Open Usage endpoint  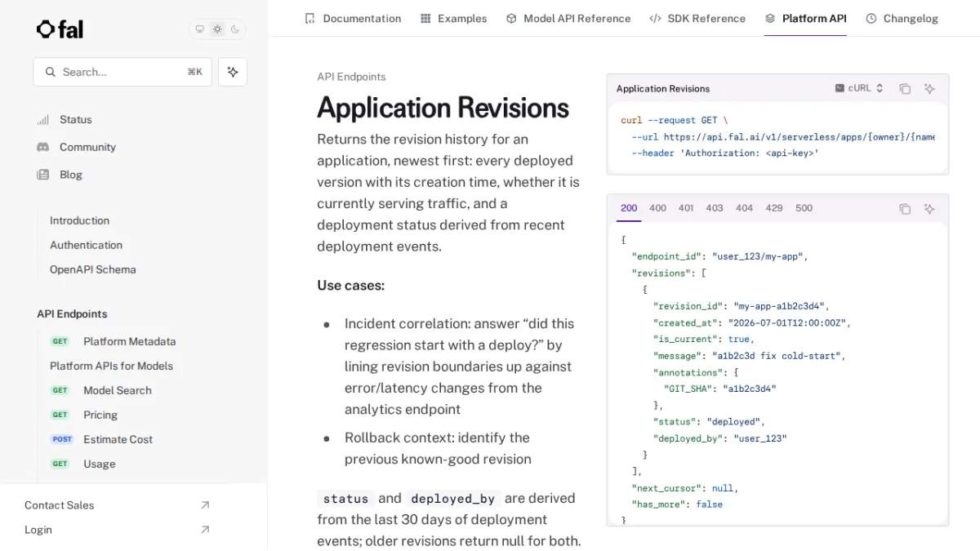99,464
